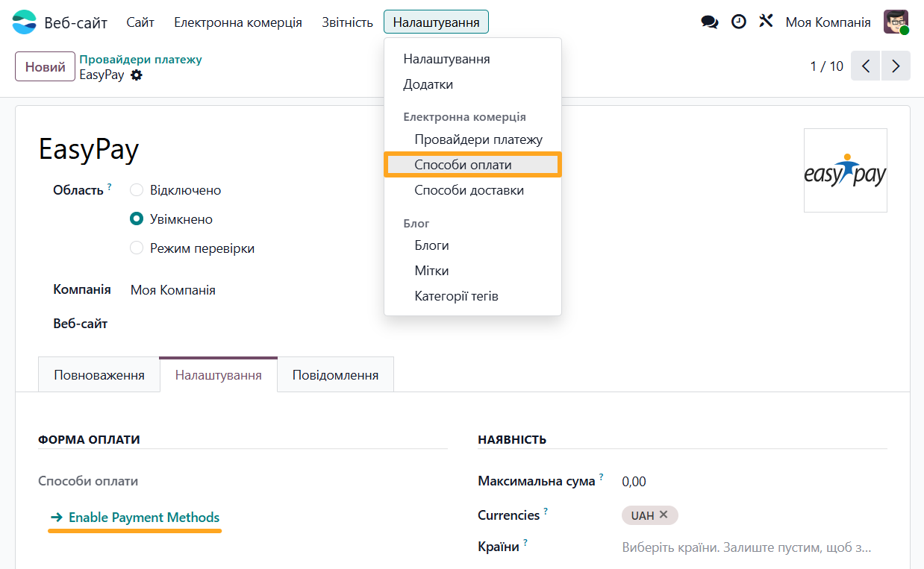
Task: Collapse the Налаштування top menu
Action: 436,22
